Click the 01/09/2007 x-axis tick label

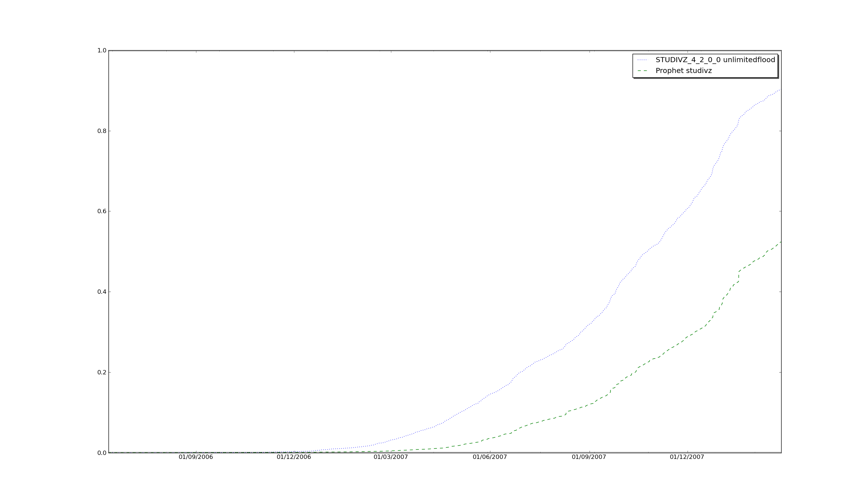coord(589,457)
